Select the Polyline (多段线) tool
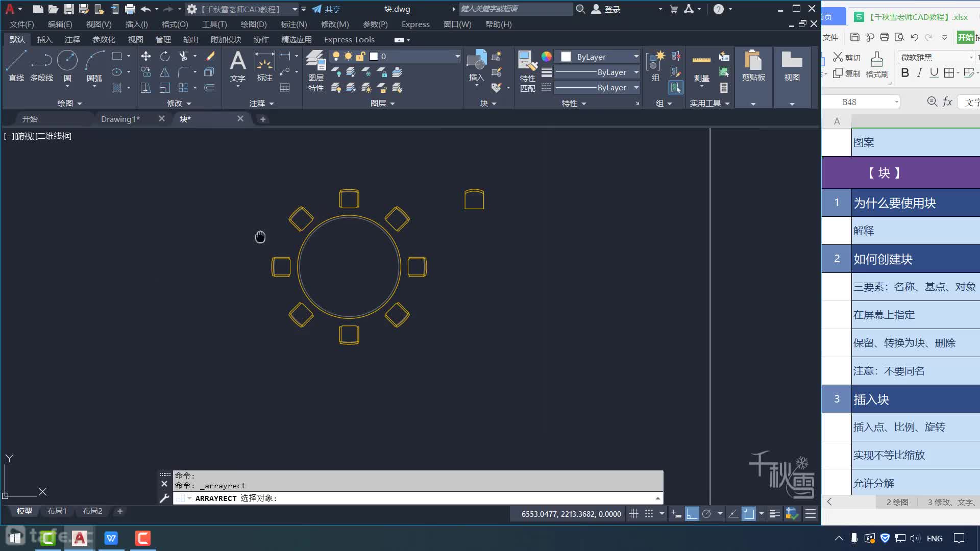Image resolution: width=980 pixels, height=551 pixels. [x=41, y=66]
